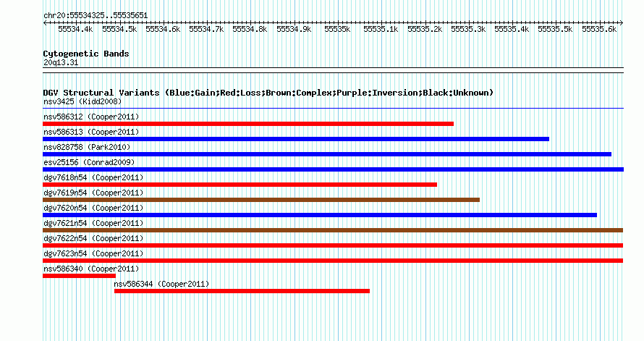Click the nsv586312 (Cooper2011) red loss bar
Screen dimensions: 644x341
(248, 124)
